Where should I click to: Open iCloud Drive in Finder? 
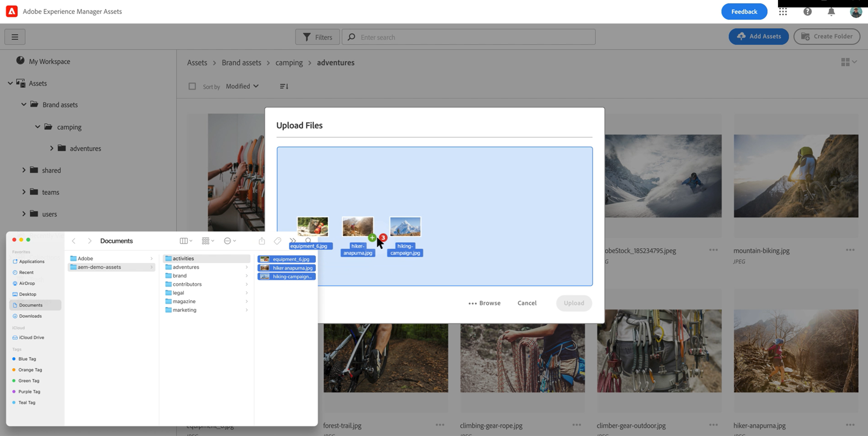(32, 337)
